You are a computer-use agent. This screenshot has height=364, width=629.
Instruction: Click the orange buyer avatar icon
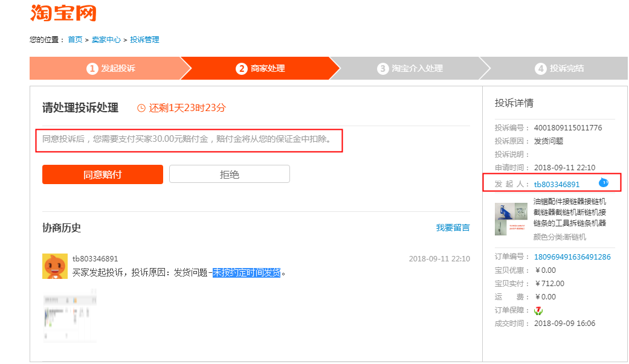tap(55, 266)
